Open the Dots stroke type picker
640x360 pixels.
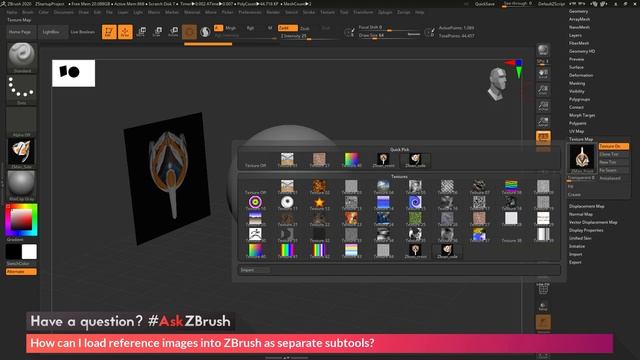pos(22,89)
